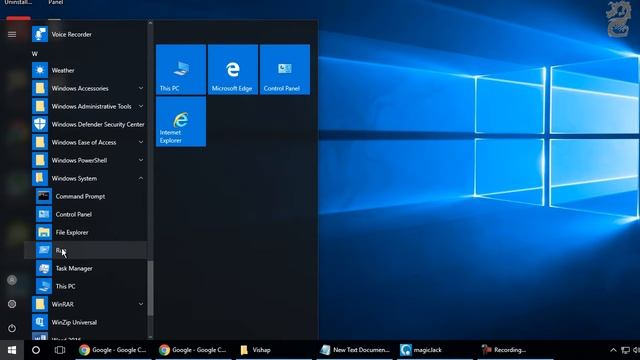Click the W letter section header

[x=35, y=53]
